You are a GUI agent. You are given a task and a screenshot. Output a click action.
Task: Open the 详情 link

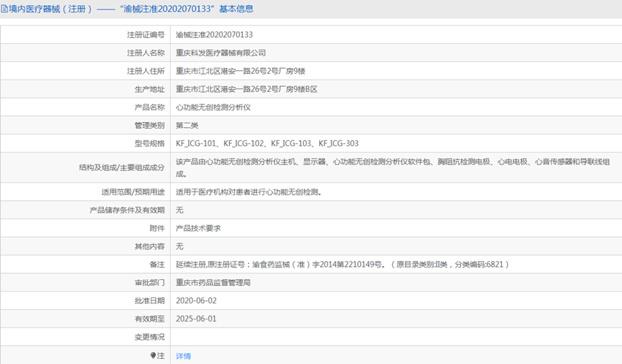183,356
